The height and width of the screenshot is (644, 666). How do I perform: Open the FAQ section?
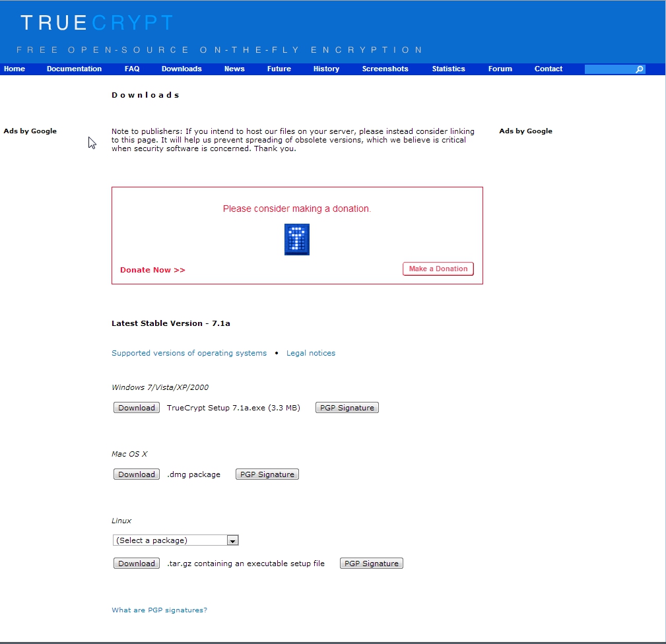tap(132, 69)
